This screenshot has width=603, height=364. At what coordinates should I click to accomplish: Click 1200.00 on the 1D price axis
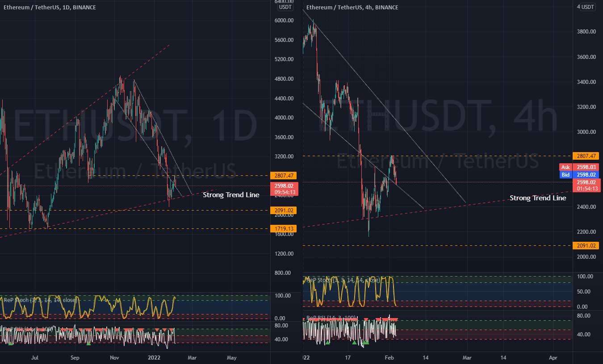[284, 254]
